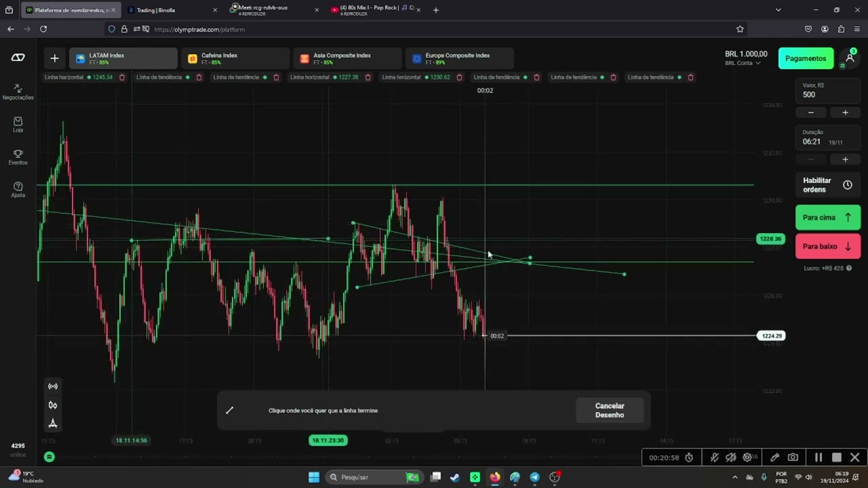Open the Ajuda help icon
This screenshot has height=488, width=868.
18,189
